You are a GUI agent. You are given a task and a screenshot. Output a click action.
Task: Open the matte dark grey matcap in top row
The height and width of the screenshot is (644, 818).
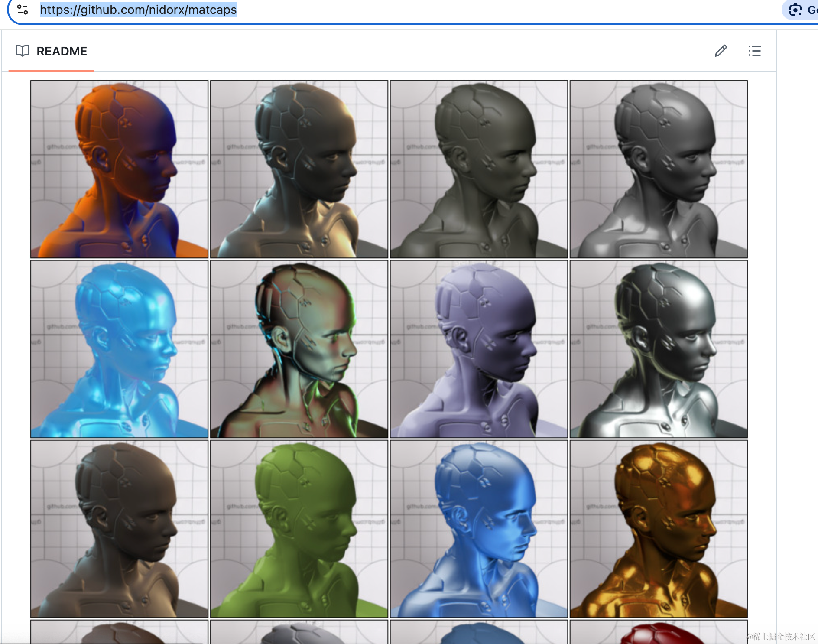pyautogui.click(x=659, y=169)
